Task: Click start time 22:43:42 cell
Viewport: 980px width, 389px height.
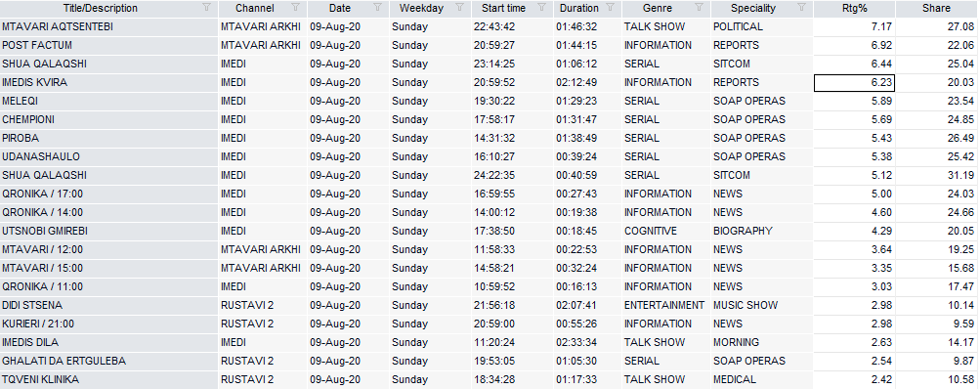Action: [x=512, y=27]
